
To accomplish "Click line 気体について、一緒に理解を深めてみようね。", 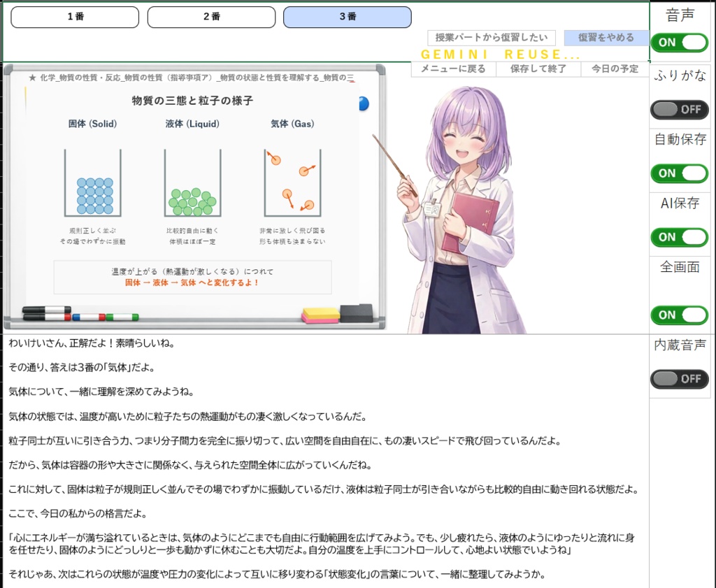I will (x=101, y=392).
